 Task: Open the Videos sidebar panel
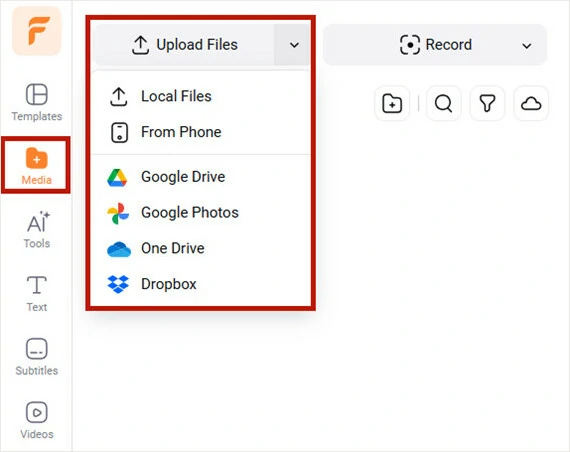(37, 421)
